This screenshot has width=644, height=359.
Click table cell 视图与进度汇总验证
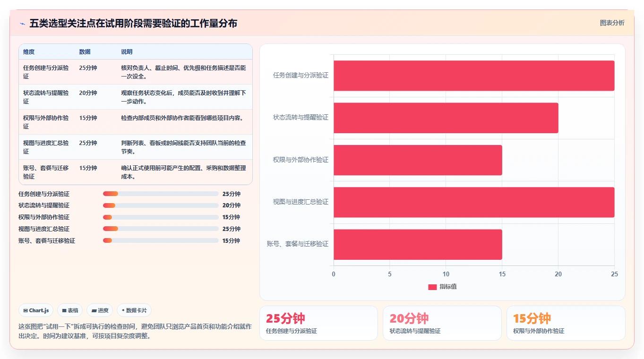tap(46, 147)
